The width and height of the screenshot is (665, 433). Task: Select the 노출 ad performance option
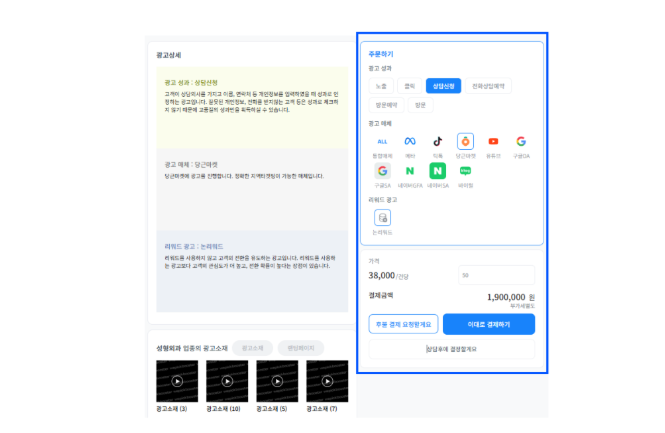[381, 86]
